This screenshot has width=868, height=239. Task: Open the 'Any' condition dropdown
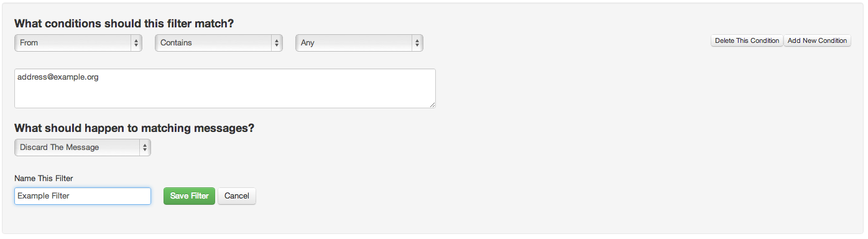point(359,43)
